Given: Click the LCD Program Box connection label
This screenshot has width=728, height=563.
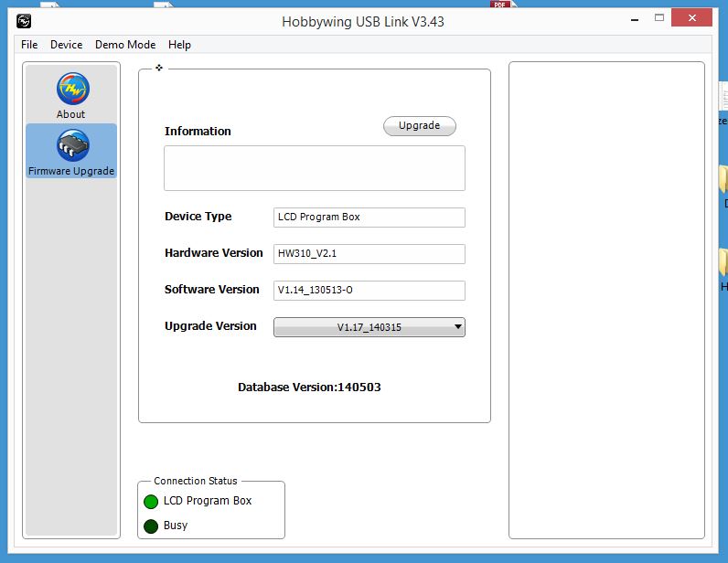Looking at the screenshot, I should [x=208, y=501].
